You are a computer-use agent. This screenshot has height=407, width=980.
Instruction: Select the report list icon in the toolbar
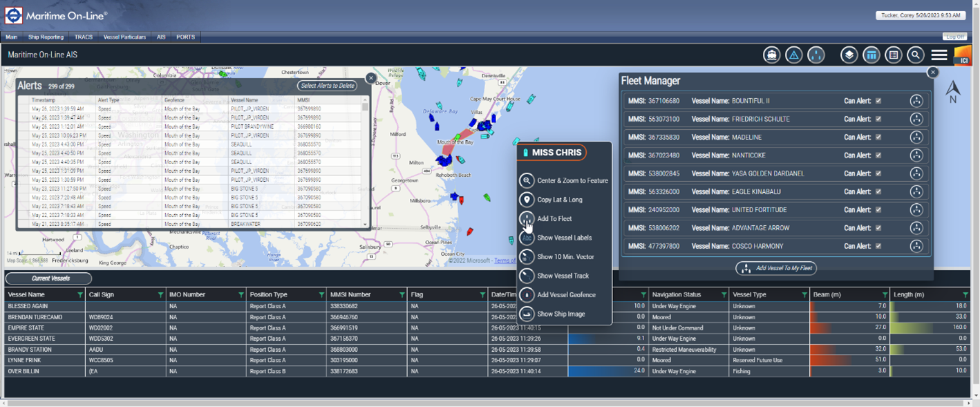(893, 55)
